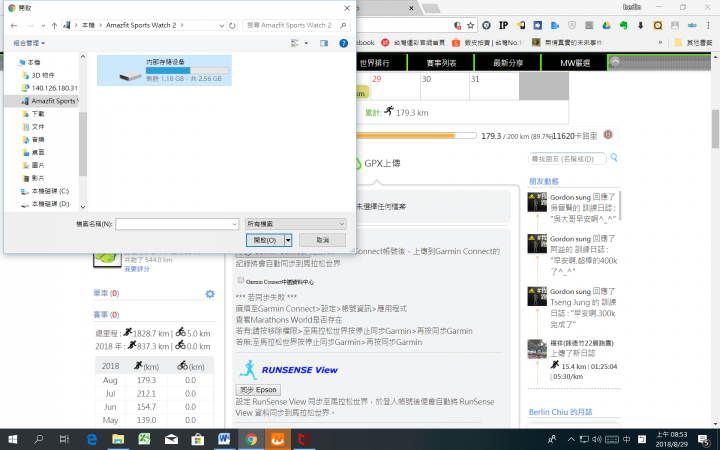The width and height of the screenshot is (720, 450).
Task: Switch to Word from the taskbar
Action: (224, 439)
